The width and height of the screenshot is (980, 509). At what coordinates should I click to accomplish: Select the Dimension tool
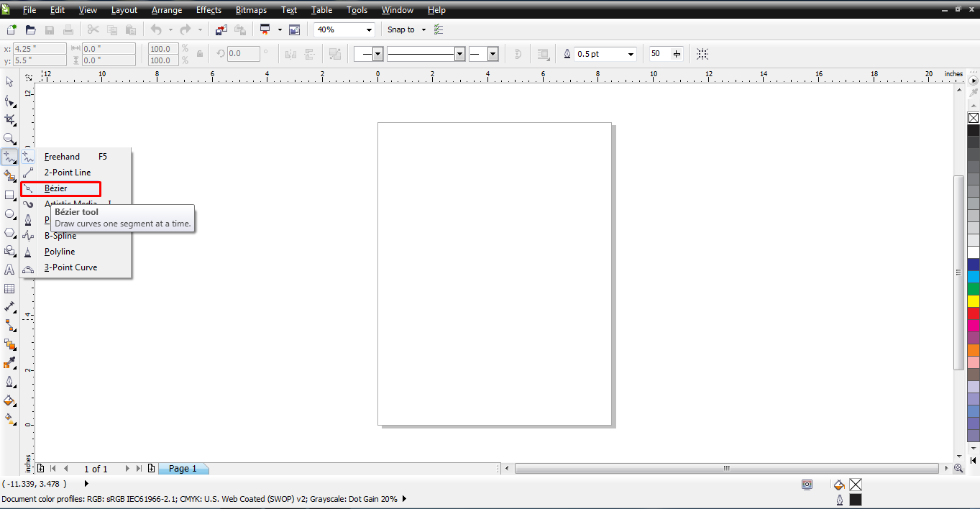(x=9, y=307)
